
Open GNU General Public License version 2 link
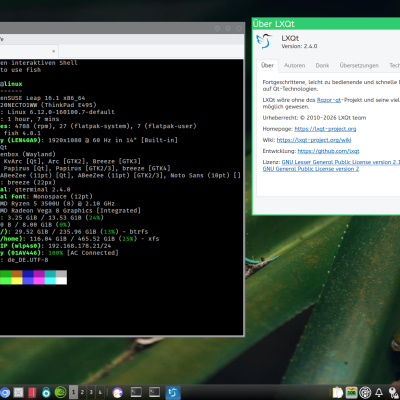coord(311,169)
